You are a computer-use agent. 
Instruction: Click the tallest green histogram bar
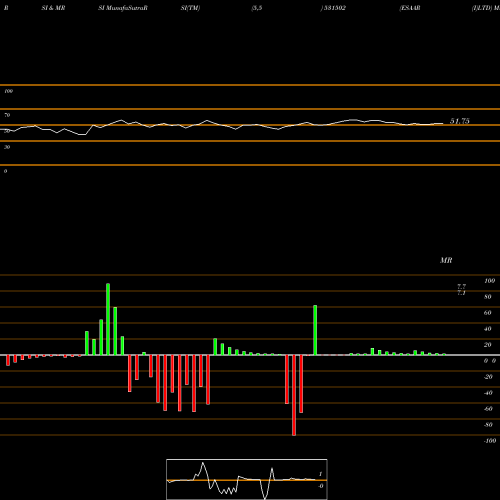[x=108, y=319]
